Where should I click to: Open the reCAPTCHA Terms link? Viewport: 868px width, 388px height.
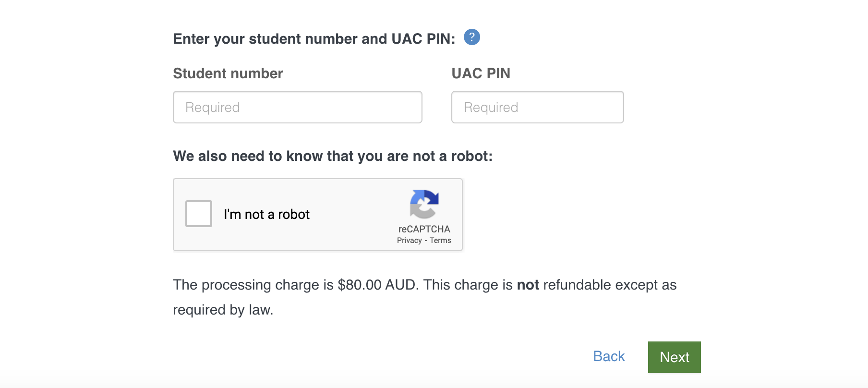point(440,241)
